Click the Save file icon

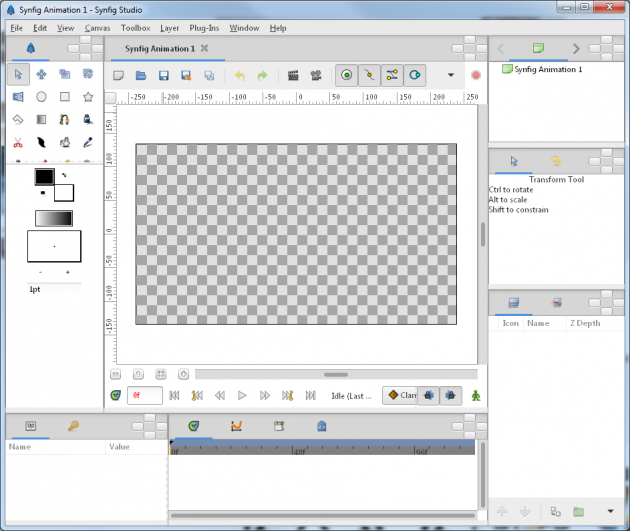pos(163,75)
